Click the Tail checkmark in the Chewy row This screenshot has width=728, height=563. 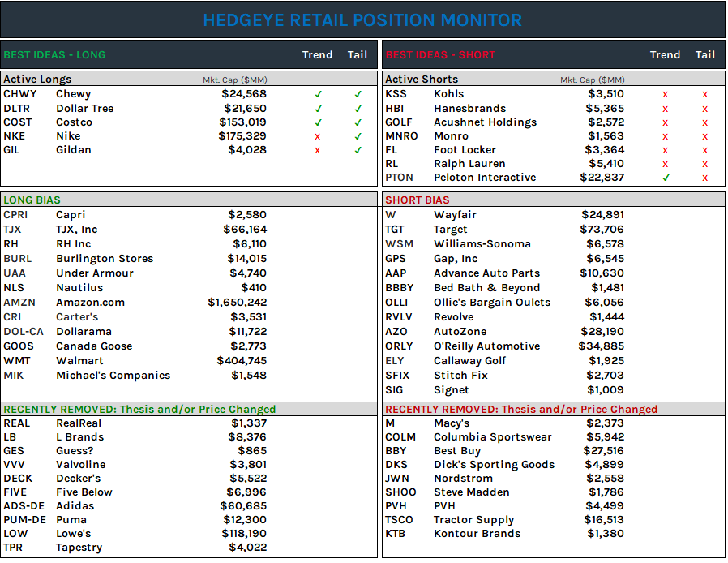pyautogui.click(x=358, y=94)
